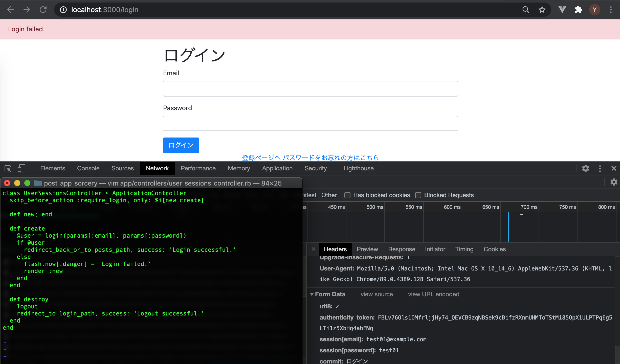Image resolution: width=620 pixels, height=364 pixels.
Task: Open the zoom magnifier in address bar
Action: (x=526, y=10)
